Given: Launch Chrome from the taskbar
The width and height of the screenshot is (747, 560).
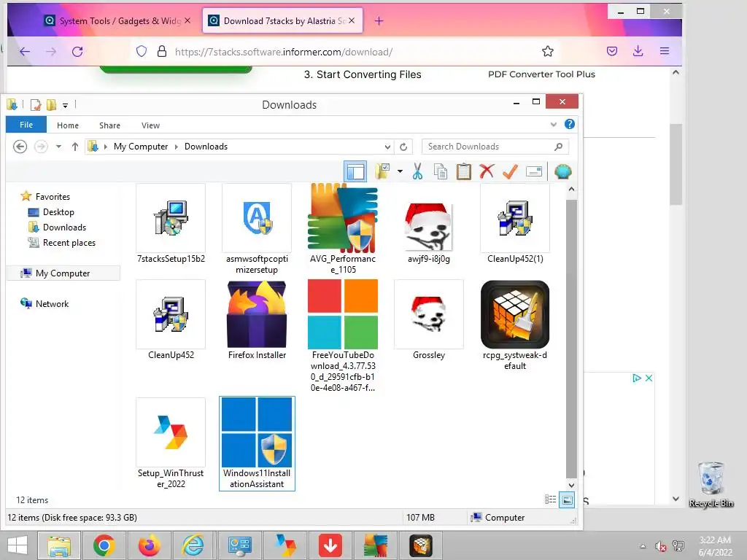Looking at the screenshot, I should coord(104,545).
